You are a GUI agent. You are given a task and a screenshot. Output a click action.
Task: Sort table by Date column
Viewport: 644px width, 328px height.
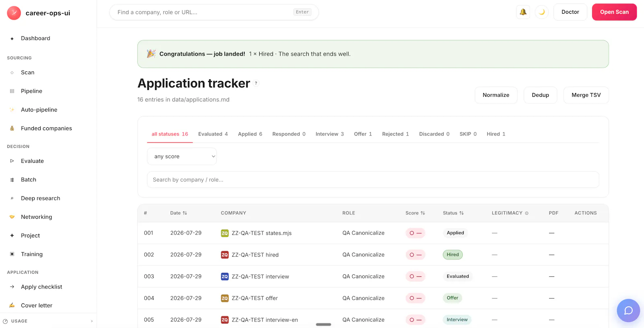[x=178, y=213]
